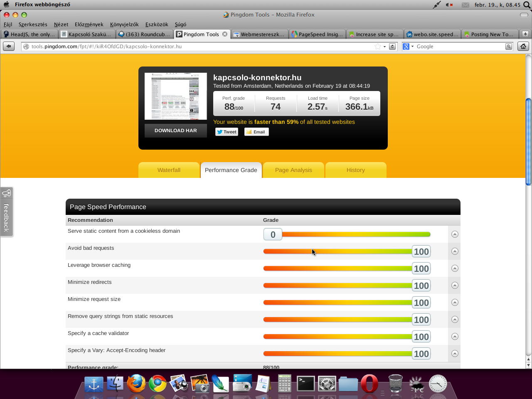Expand details for Avoid bad requests row
The image size is (532, 399).
tap(455, 251)
